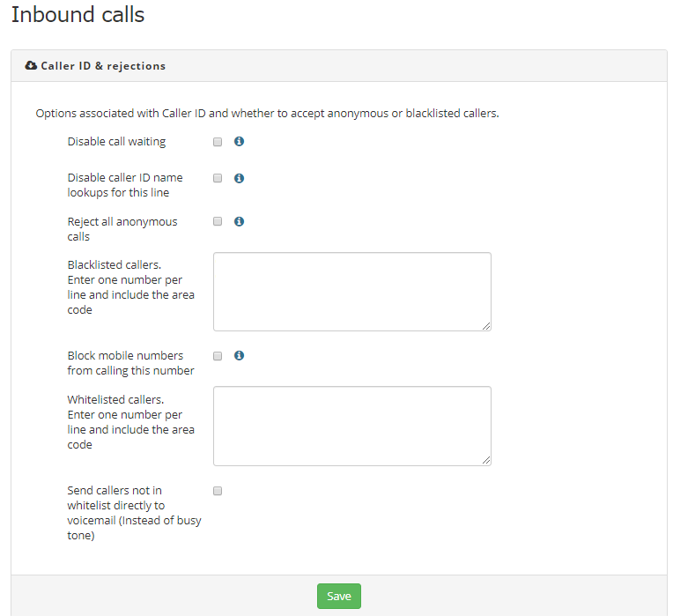Click the green Save button
The height and width of the screenshot is (616, 673).
click(x=339, y=596)
